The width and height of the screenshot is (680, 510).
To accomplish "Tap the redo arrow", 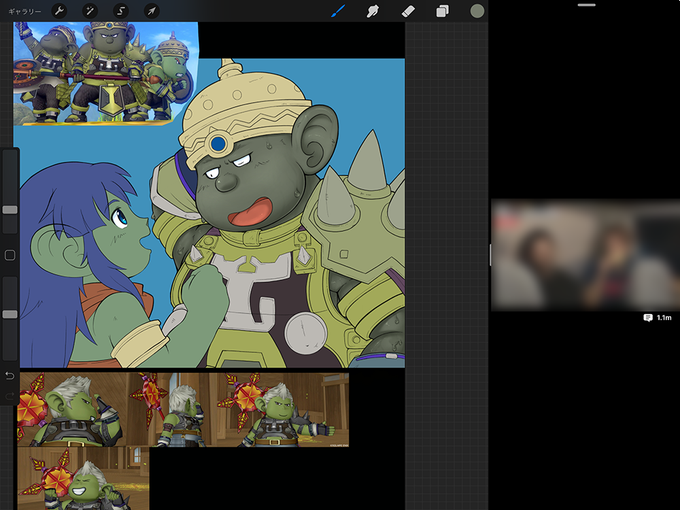I will coord(10,396).
